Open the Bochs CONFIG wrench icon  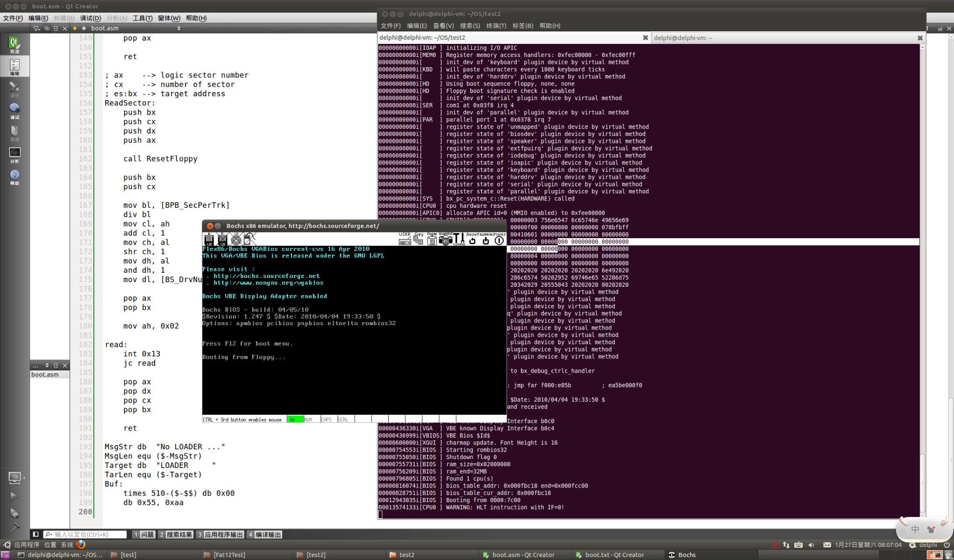click(x=459, y=239)
